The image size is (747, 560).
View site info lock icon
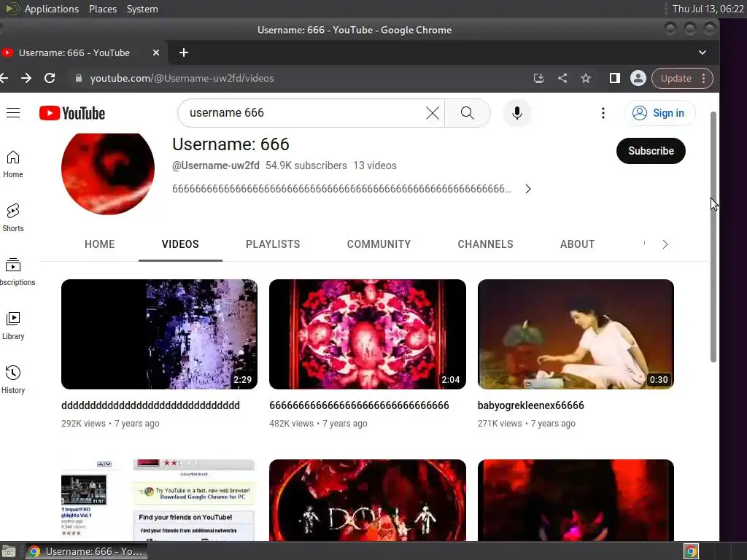(x=79, y=78)
